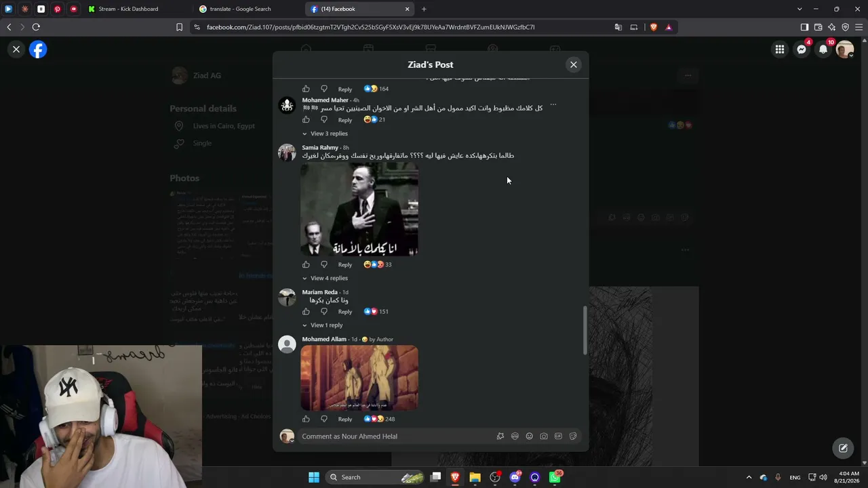
Task: Reply to Mohamed Maher's comment
Action: [x=345, y=120]
